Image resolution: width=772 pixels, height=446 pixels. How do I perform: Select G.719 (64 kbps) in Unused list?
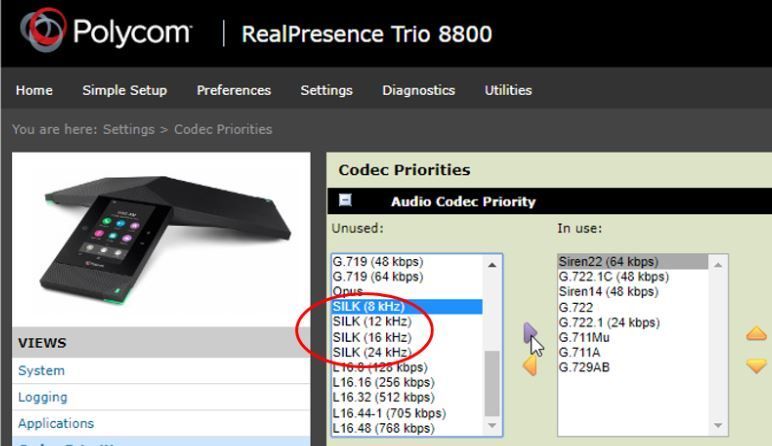tap(407, 276)
